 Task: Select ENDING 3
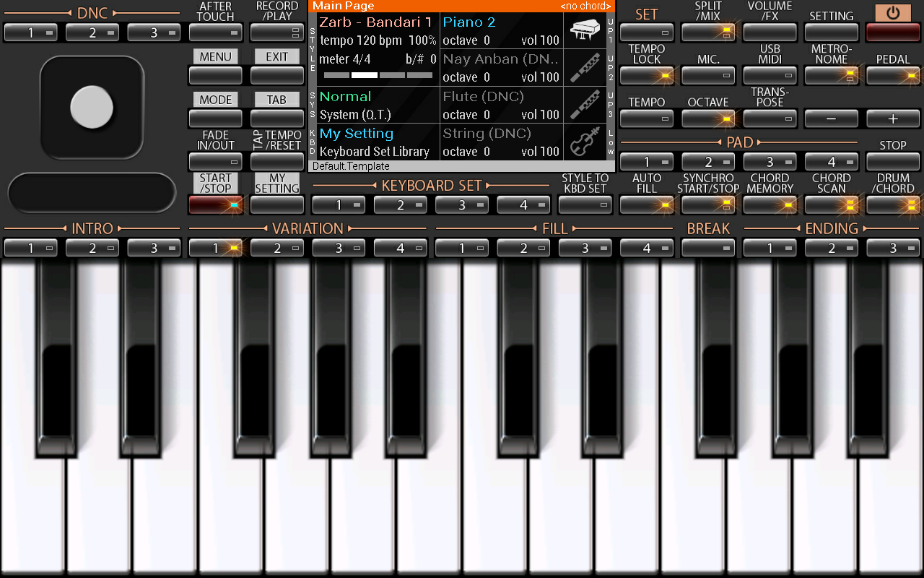(893, 248)
